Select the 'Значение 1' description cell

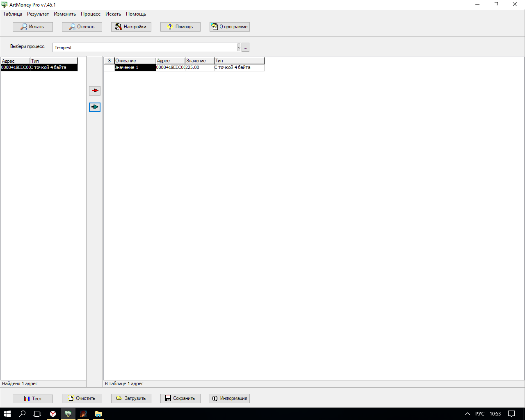pyautogui.click(x=135, y=67)
